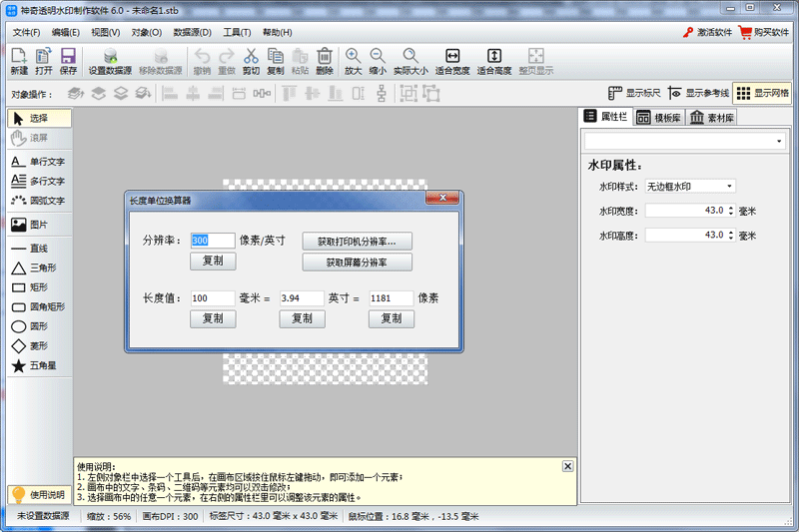This screenshot has height=532, width=799.
Task: Click the 水印宽度 spinner arrows
Action: pyautogui.click(x=731, y=211)
